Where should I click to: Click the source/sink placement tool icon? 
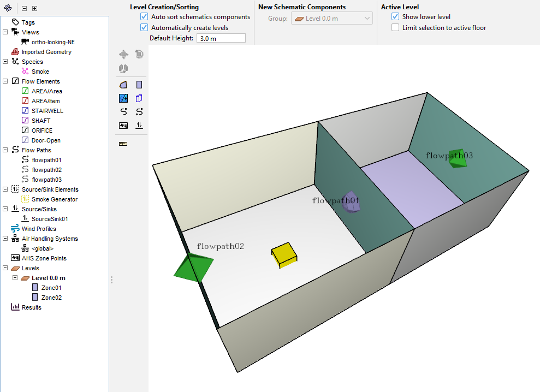139,125
